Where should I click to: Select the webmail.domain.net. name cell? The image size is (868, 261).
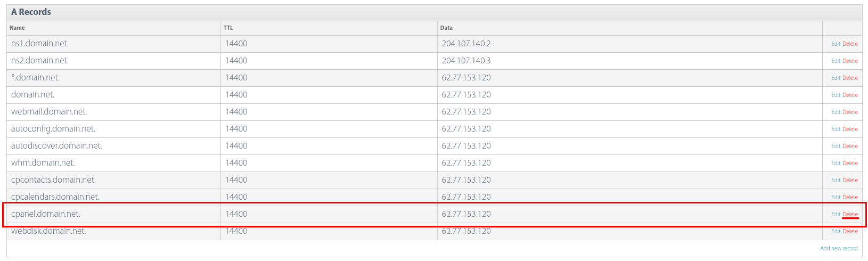coord(114,112)
